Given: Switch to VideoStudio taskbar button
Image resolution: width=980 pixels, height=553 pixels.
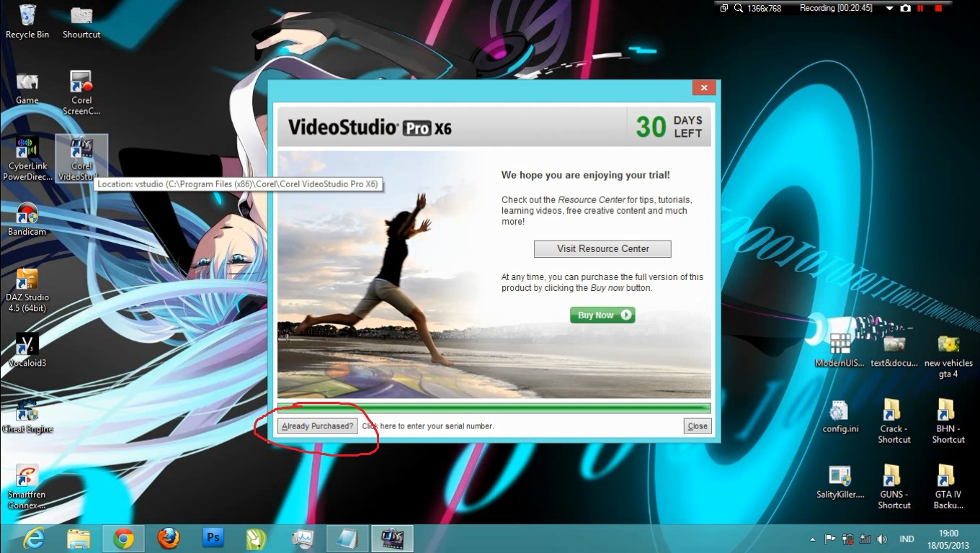Looking at the screenshot, I should [x=392, y=538].
